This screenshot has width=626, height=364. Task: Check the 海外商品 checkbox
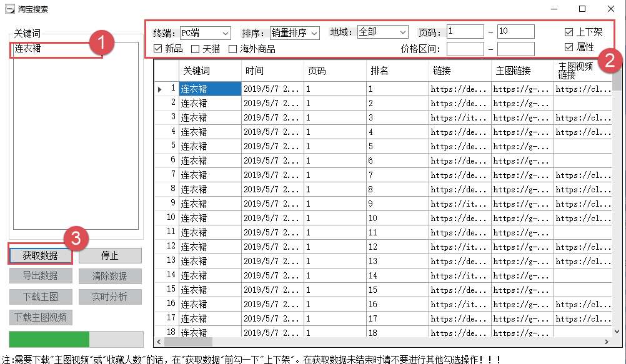[233, 49]
